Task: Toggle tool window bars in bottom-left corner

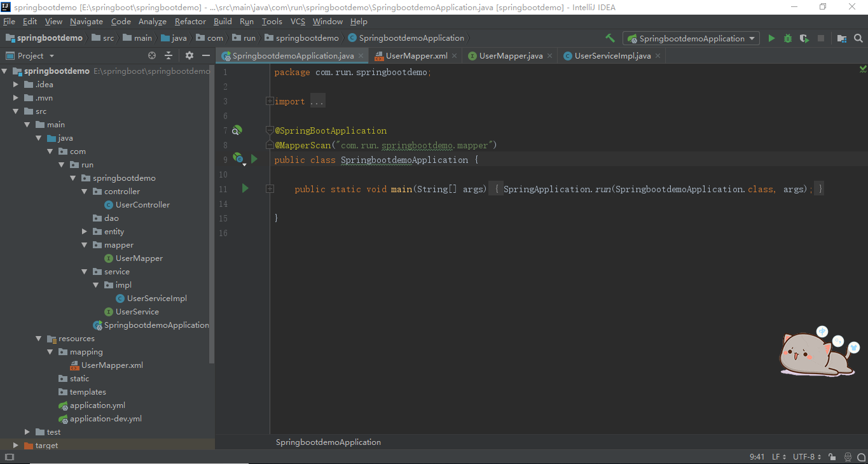Action: 9,457
